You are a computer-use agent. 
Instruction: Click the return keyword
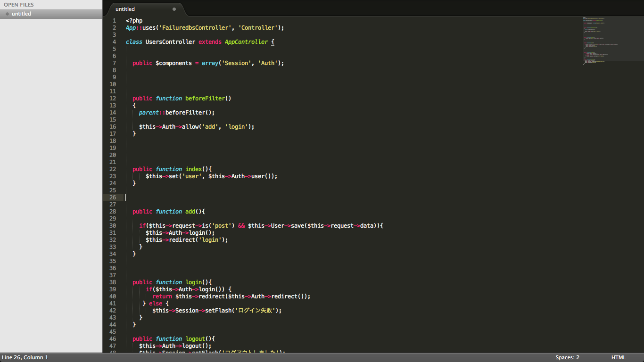[162, 296]
